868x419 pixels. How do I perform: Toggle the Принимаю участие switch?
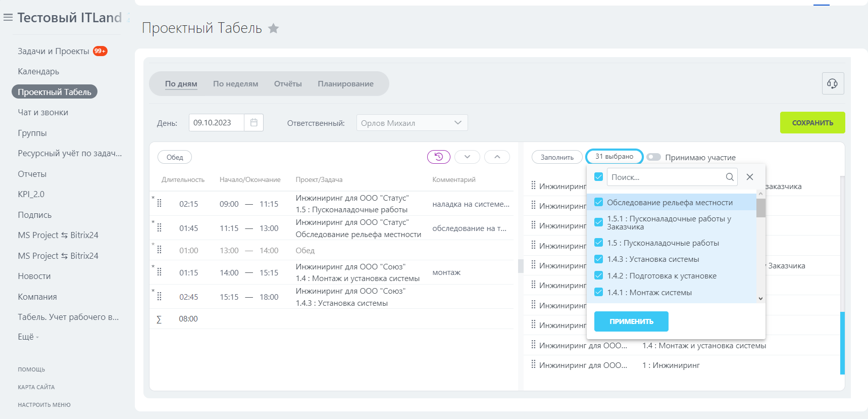click(654, 157)
